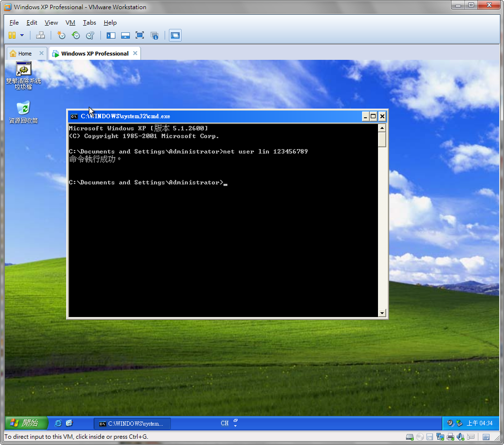504x445 pixels.
Task: Select the system junk cleanup desktop shortcut
Action: [24, 75]
